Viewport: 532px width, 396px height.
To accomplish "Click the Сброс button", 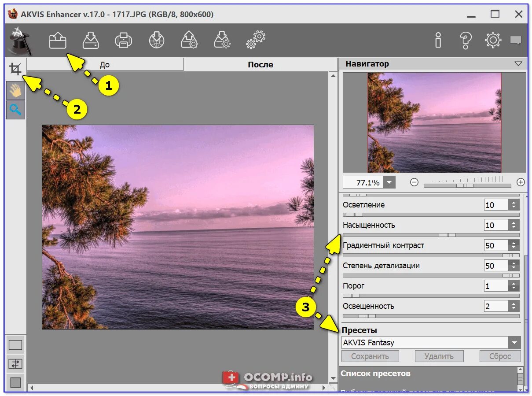I will click(500, 356).
